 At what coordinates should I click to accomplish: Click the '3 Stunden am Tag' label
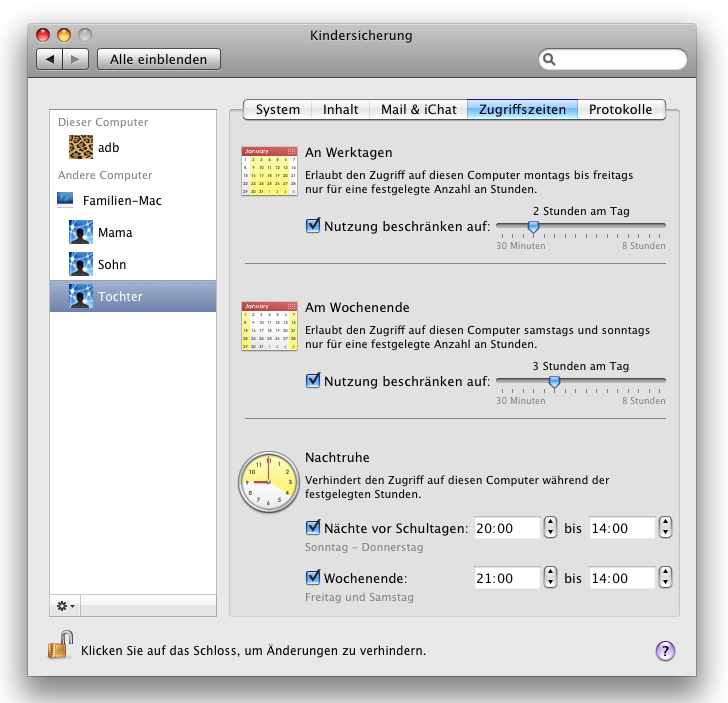pyautogui.click(x=581, y=366)
